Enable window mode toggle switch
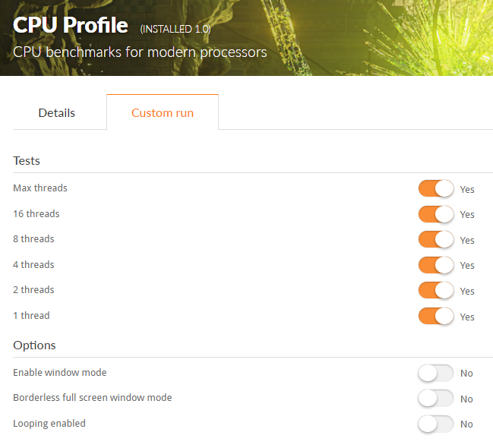Screen dimensions: 493x448 tap(436, 373)
